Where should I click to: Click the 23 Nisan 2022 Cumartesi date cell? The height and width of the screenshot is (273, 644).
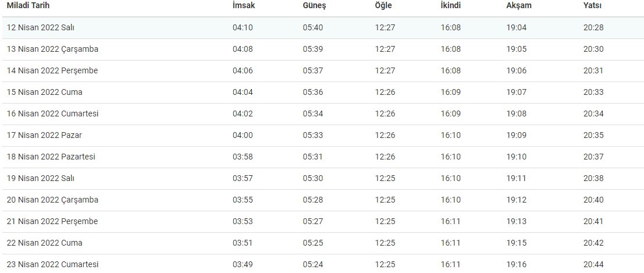(x=52, y=264)
